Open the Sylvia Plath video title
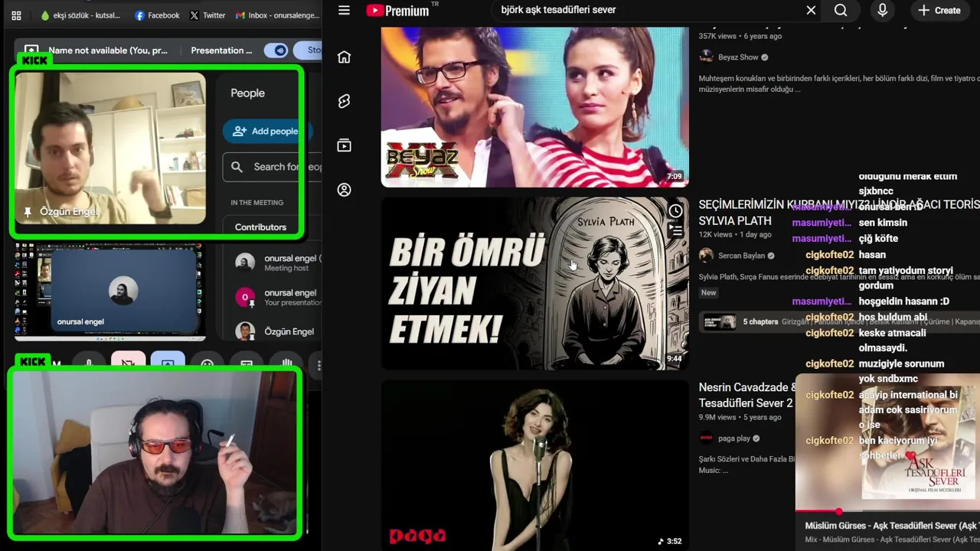This screenshot has width=980, height=551. pos(838,212)
